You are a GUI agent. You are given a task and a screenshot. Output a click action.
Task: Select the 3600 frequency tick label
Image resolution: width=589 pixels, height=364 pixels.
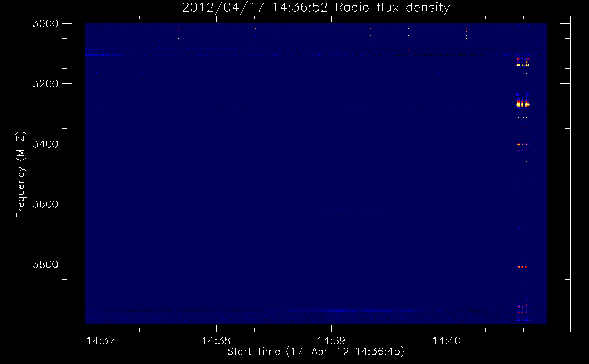pos(46,204)
